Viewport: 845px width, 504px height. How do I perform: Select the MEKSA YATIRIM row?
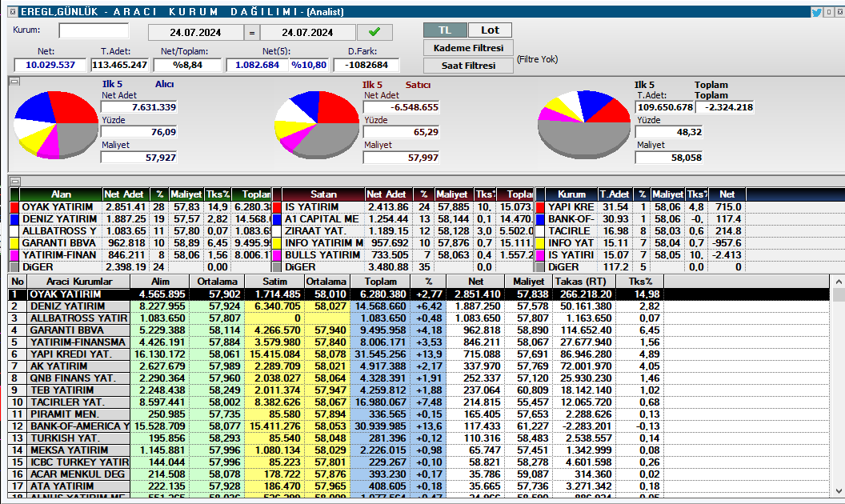[x=418, y=450]
